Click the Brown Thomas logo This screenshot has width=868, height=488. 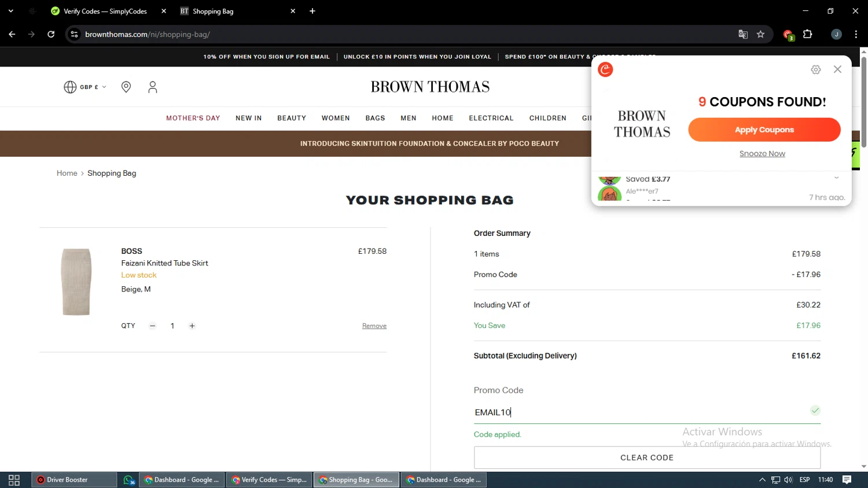[x=430, y=87]
